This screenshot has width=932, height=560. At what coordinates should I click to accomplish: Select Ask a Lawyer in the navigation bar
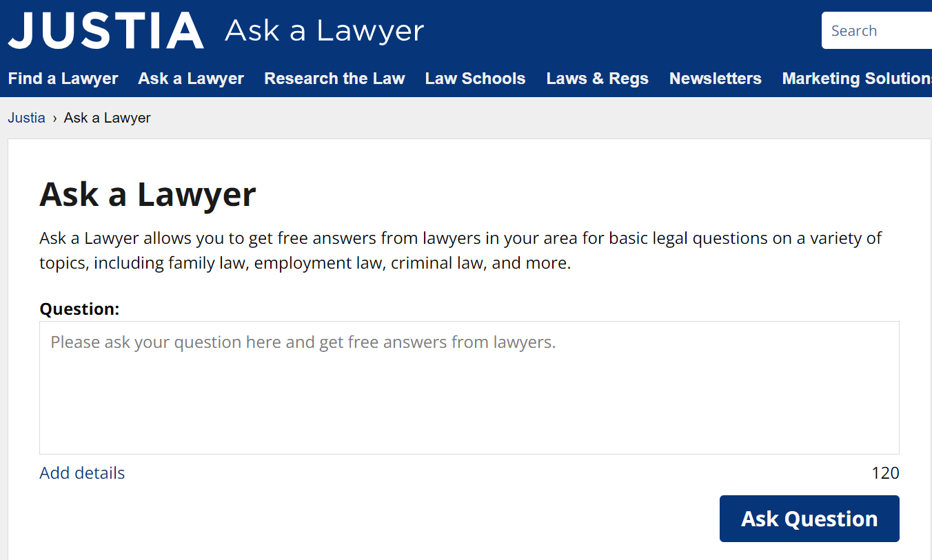[191, 79]
